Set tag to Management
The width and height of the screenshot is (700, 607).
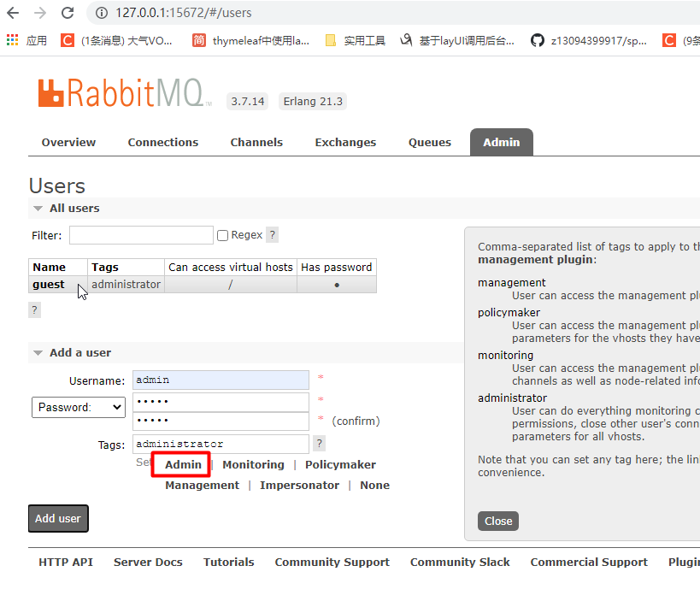tap(202, 485)
